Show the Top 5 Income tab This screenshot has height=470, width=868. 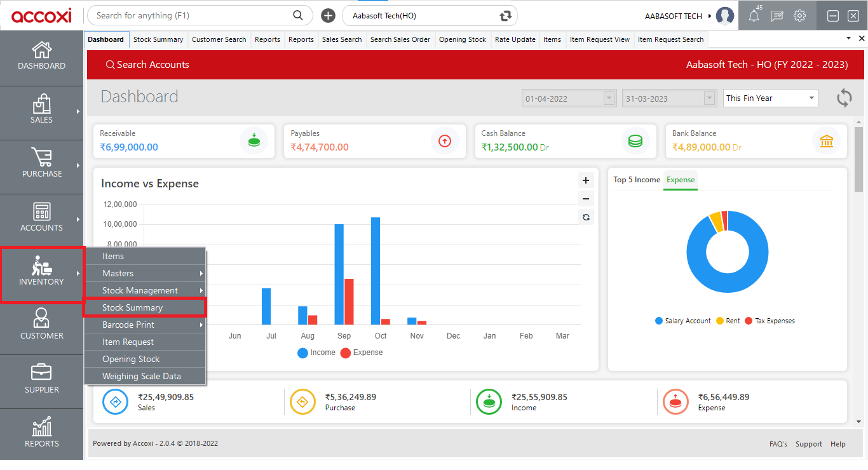637,180
